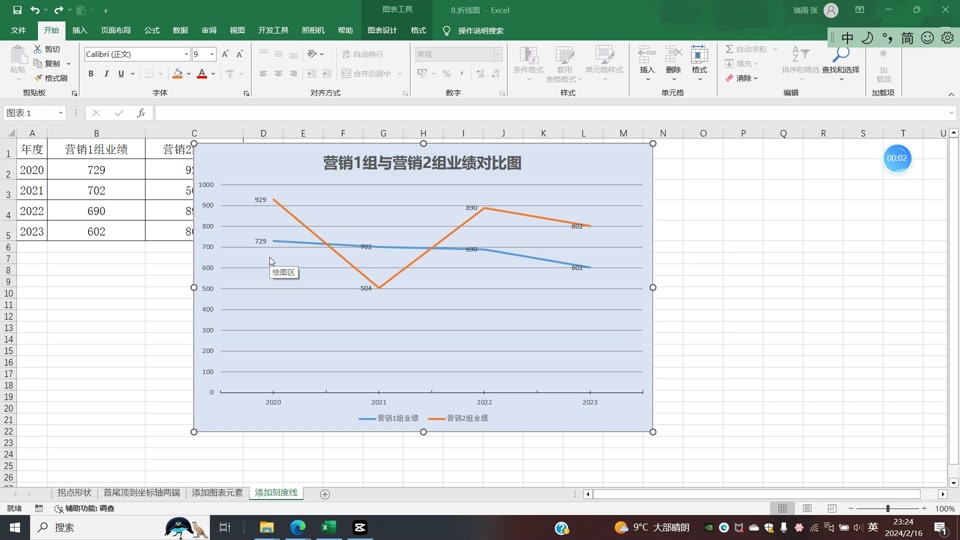Open the Calibri font name dropdown
The image size is (960, 540).
coord(186,54)
